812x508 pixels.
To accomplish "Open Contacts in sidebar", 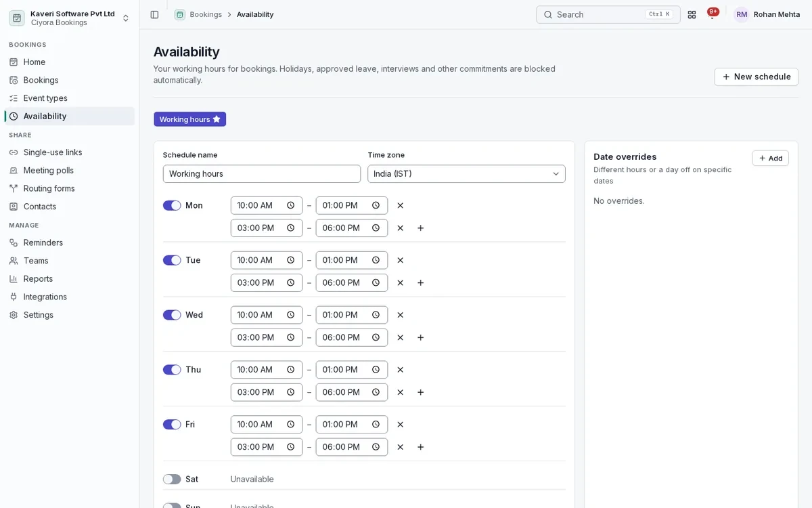I will [69, 207].
